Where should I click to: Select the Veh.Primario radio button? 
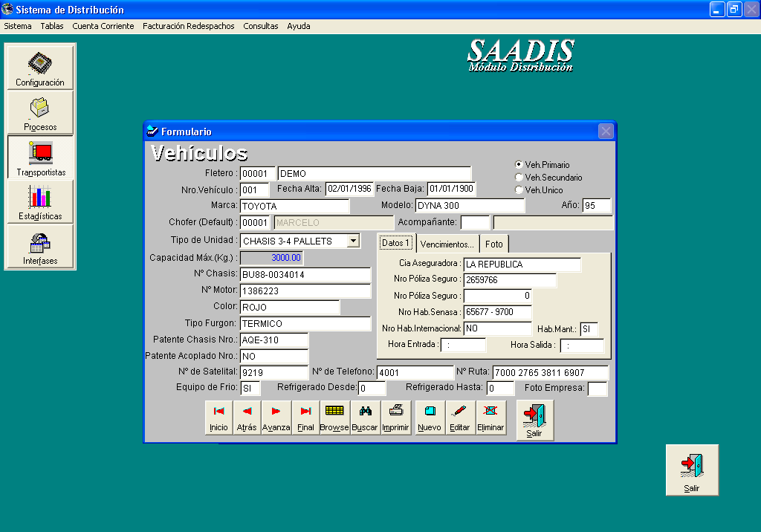point(519,164)
